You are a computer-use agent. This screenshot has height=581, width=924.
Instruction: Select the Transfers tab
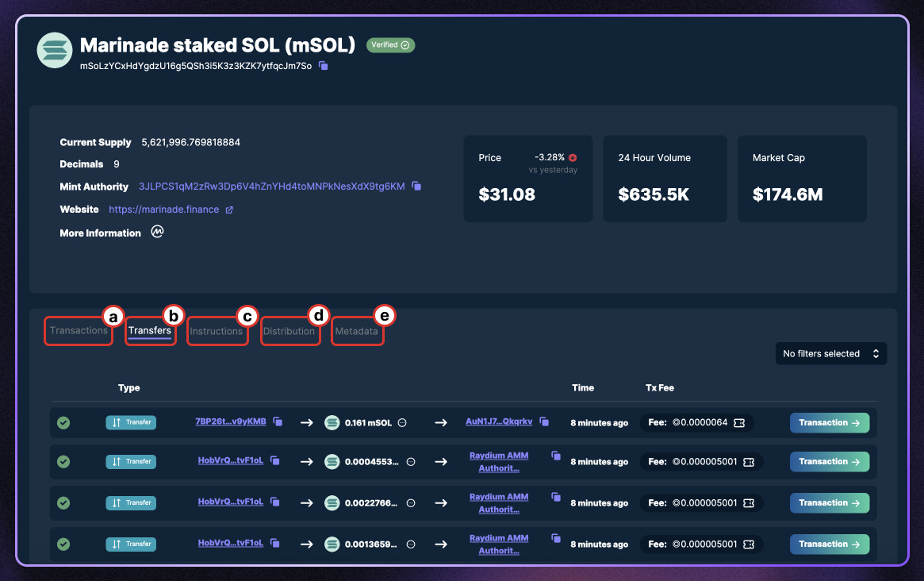pyautogui.click(x=150, y=331)
